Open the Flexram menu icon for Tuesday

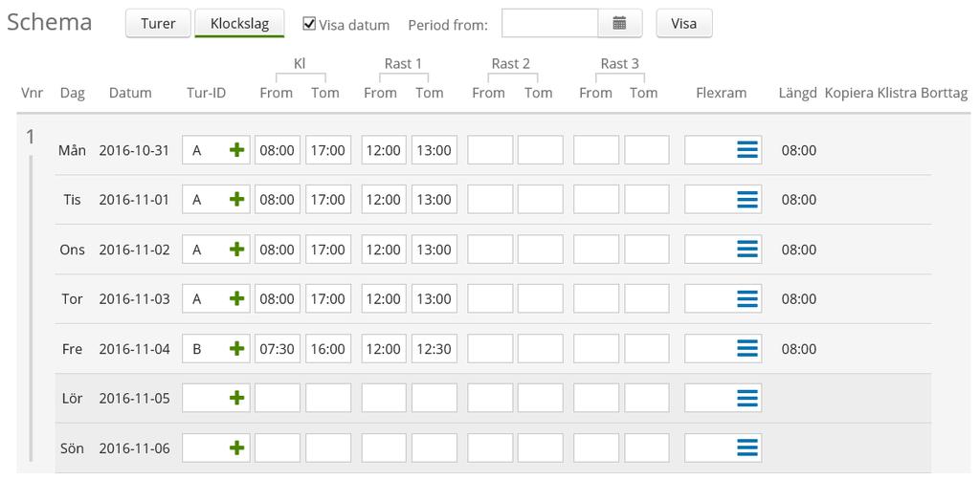pyautogui.click(x=747, y=200)
